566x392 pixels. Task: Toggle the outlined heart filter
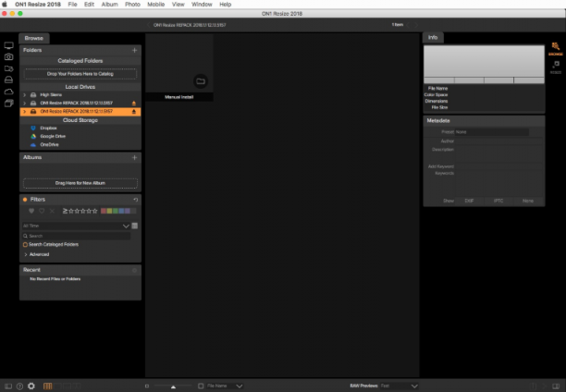pyautogui.click(x=42, y=211)
